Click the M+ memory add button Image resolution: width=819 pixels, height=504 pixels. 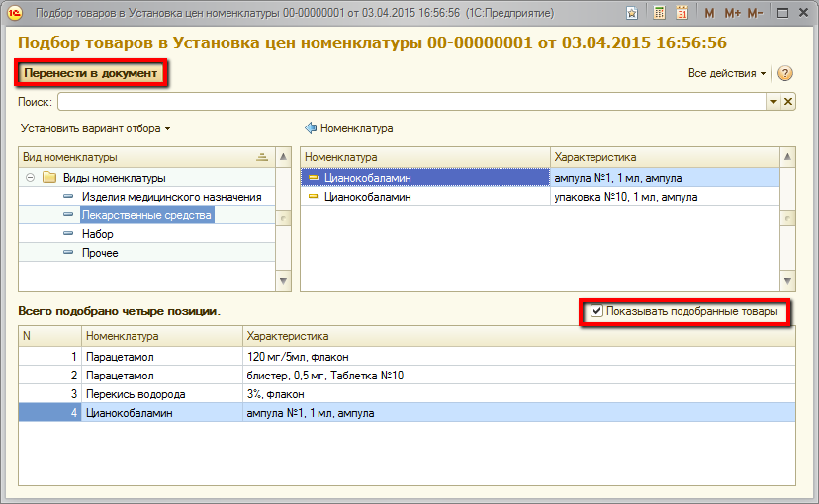[732, 13]
